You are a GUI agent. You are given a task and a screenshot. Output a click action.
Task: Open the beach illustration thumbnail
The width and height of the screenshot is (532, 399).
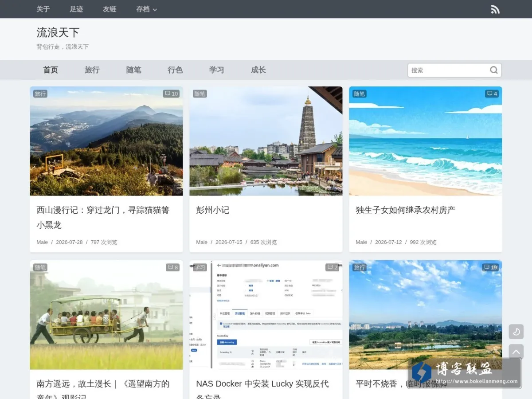426,141
